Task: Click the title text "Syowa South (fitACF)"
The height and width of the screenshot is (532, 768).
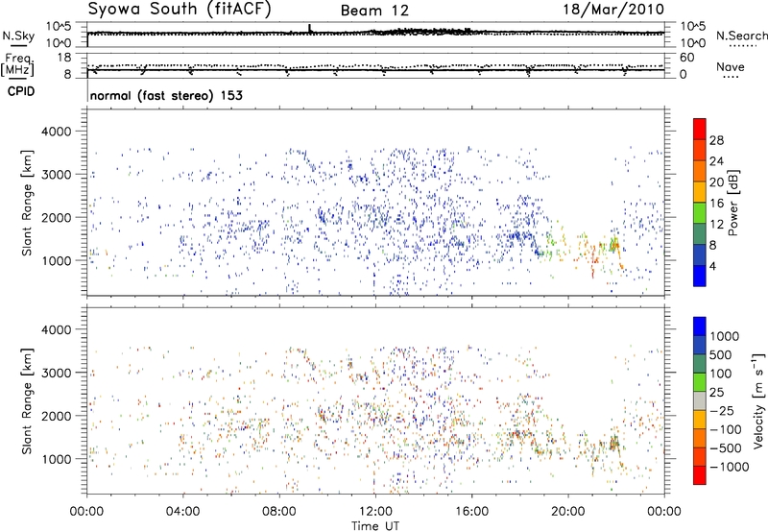Action: tap(179, 9)
